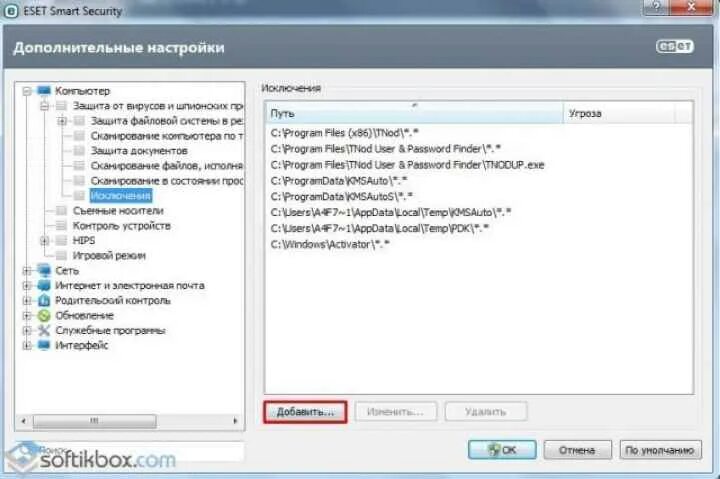The height and width of the screenshot is (479, 720).
Task: Click the Интернет и электронная почта icon
Action: click(x=44, y=285)
